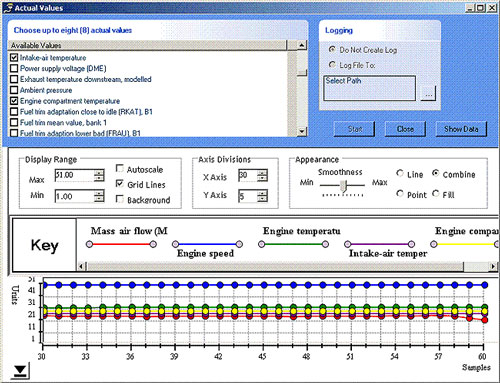Click the browse path ellipsis button

tap(428, 93)
